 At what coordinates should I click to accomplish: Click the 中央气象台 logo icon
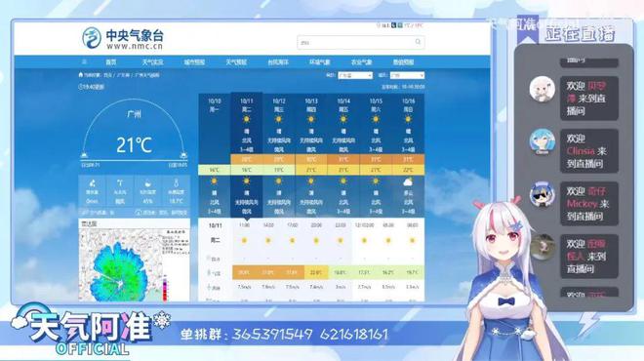(91, 38)
